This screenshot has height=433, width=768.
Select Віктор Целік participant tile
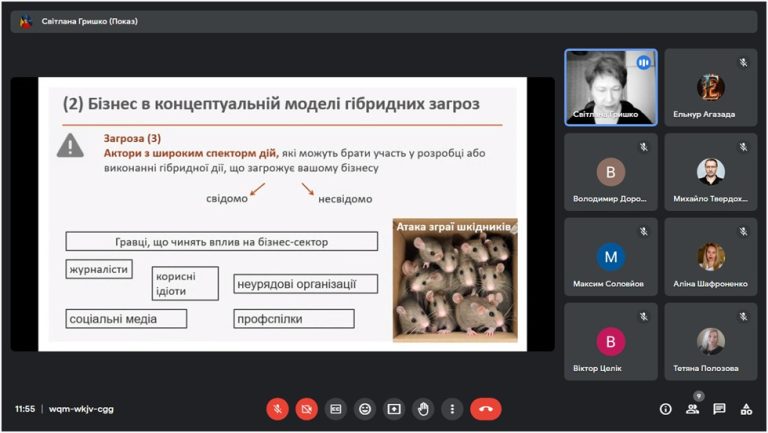tap(611, 342)
